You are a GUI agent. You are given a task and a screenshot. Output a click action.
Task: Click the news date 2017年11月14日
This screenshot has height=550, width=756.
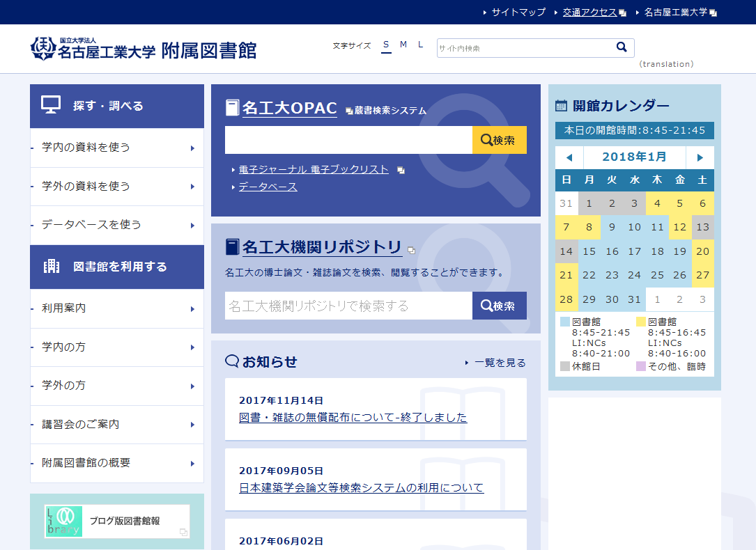[x=281, y=401]
